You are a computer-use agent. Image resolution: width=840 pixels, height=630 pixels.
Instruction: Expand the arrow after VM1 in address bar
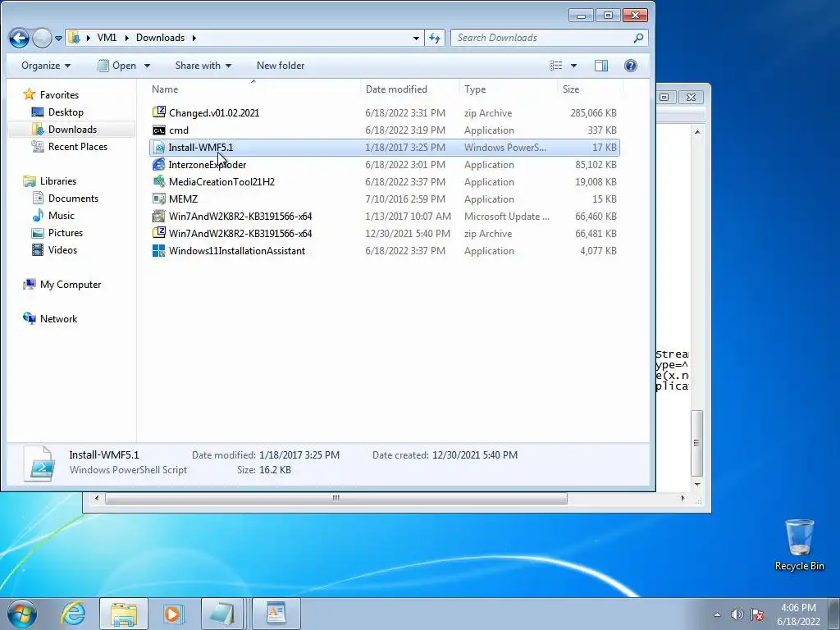[126, 38]
